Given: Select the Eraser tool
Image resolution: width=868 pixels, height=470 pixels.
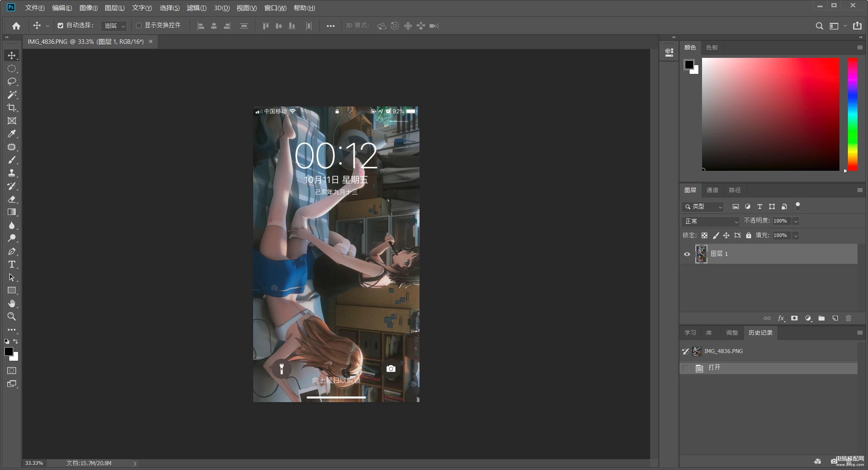Looking at the screenshot, I should [12, 199].
